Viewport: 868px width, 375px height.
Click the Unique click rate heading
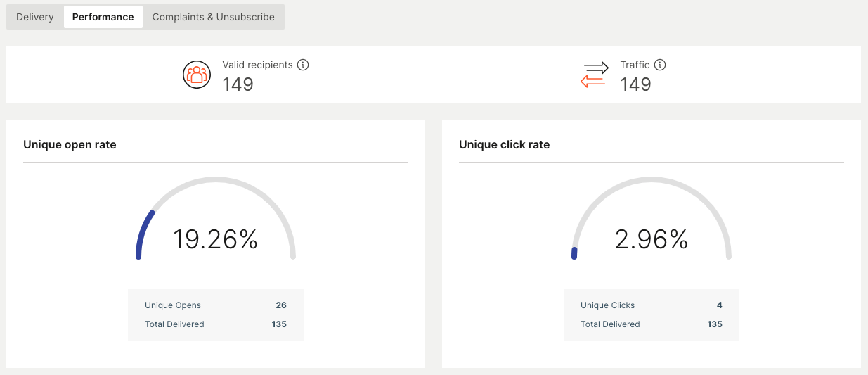504,144
